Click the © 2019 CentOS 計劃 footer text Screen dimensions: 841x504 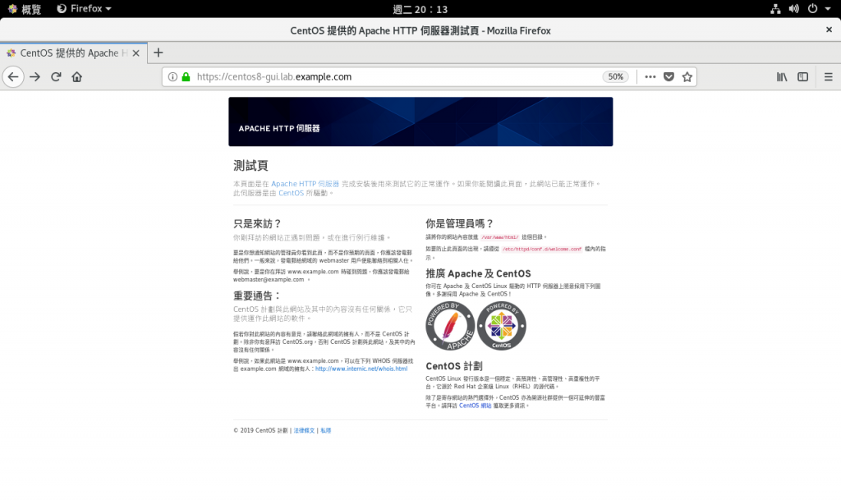tap(260, 431)
